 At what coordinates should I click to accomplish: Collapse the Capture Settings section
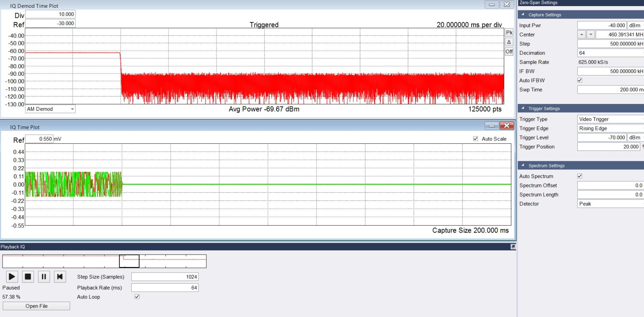(523, 15)
